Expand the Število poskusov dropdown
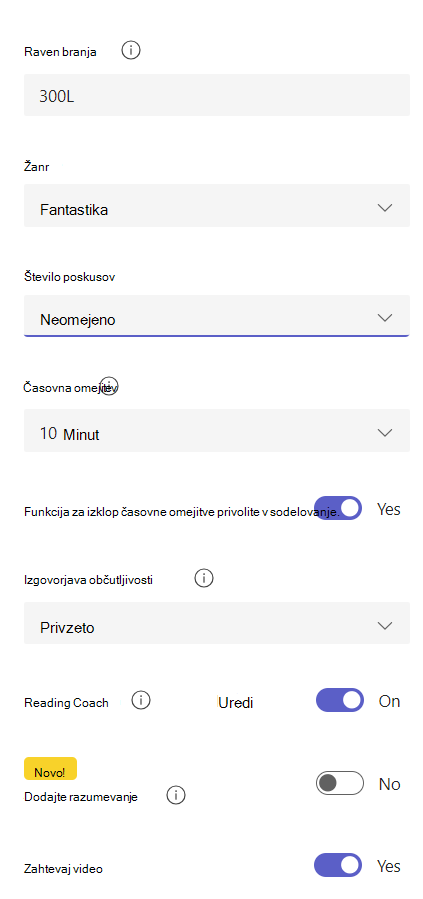 tap(217, 316)
